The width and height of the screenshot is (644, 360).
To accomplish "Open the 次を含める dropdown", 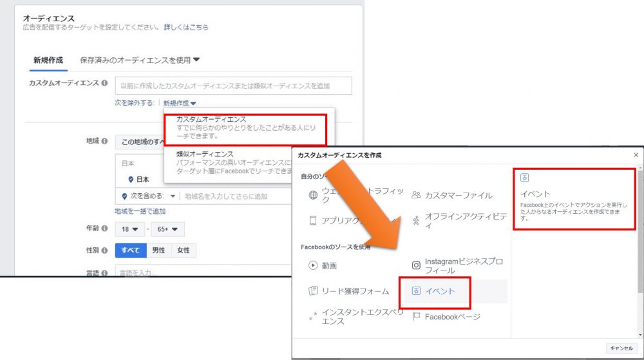I will [149, 196].
